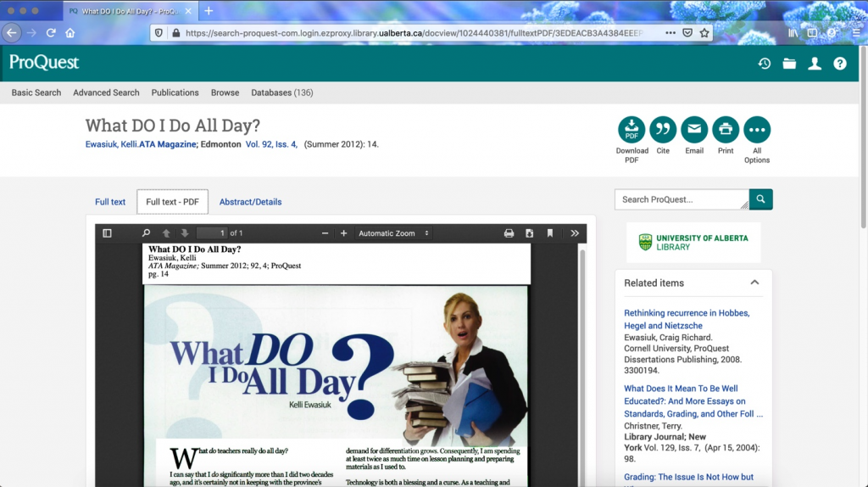
Task: Open My Research folder icon
Action: point(789,64)
